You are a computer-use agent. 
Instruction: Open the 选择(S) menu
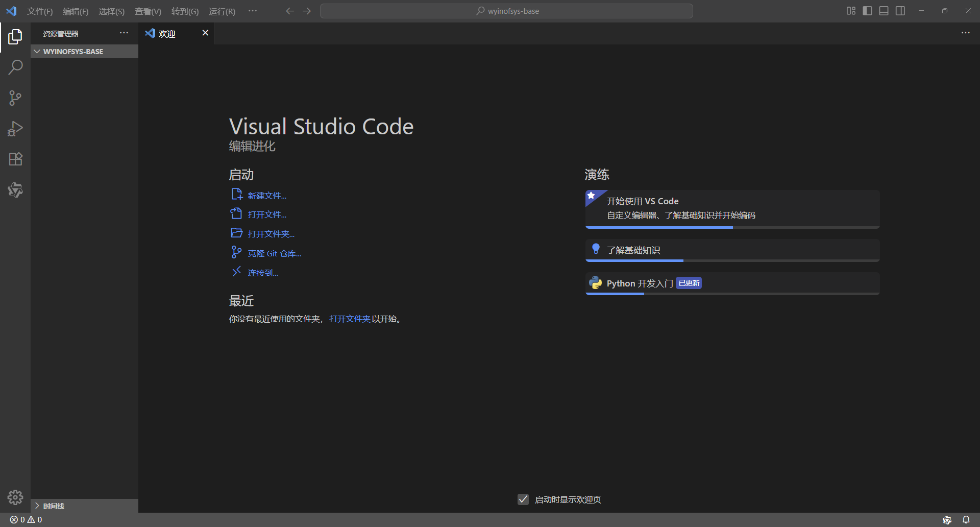111,11
